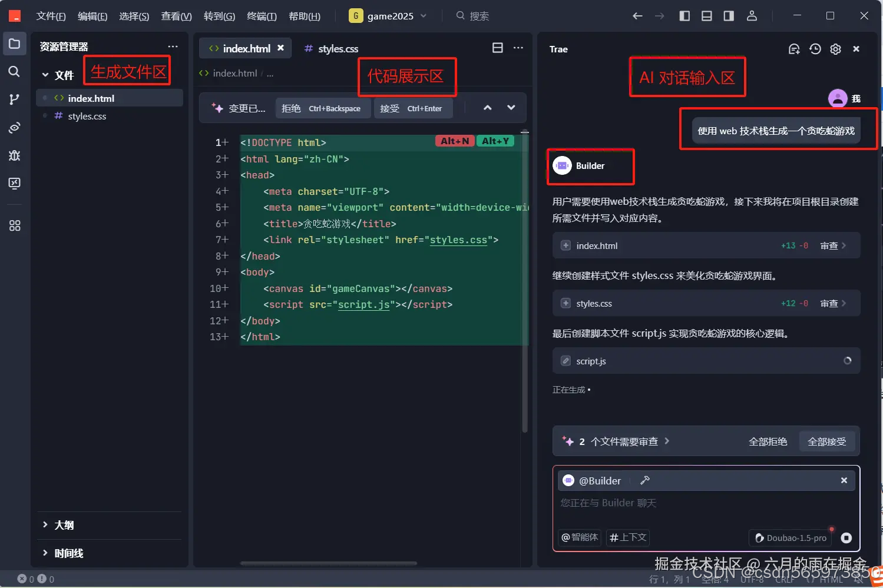The image size is (883, 588).
Task: Click the Alt+N reject hunk badge
Action: (x=455, y=141)
